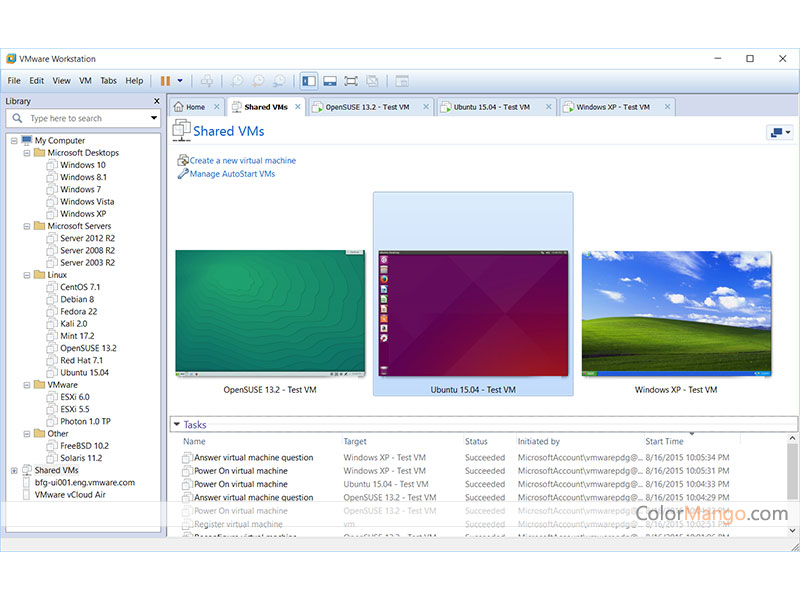Open the power options dropdown arrow beside Pause

pos(180,80)
